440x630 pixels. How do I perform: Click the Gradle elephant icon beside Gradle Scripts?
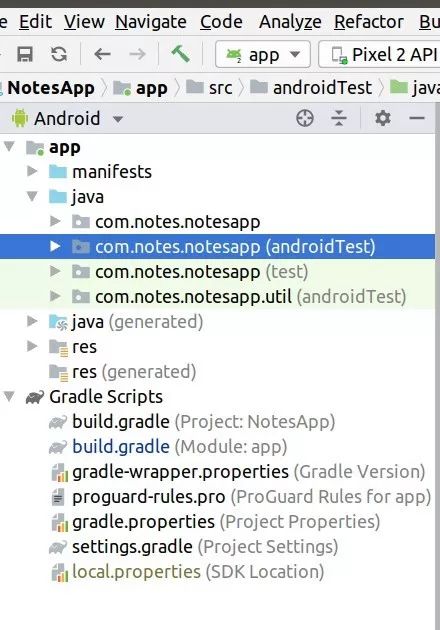point(35,397)
